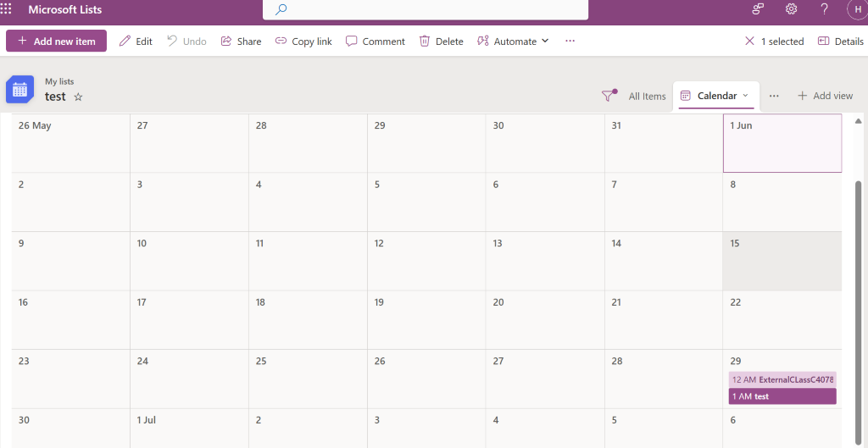Open the filter funnel icon
868x448 pixels.
tap(609, 96)
